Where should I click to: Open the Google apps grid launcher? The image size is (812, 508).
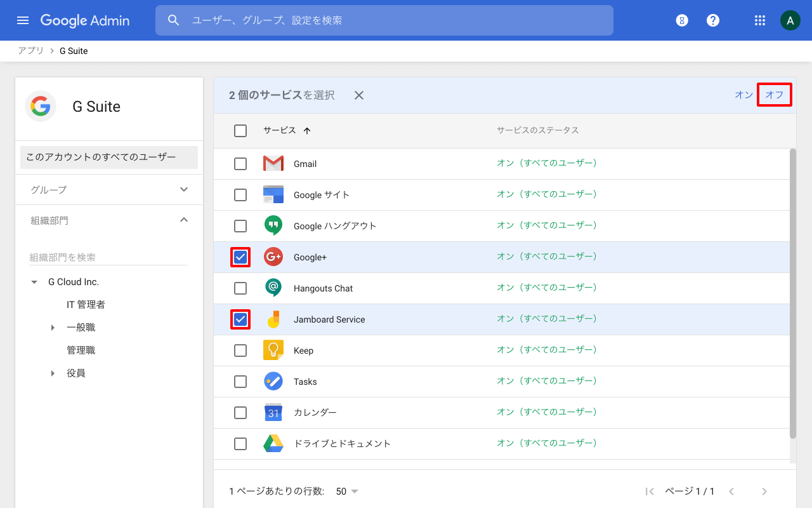[x=759, y=20]
